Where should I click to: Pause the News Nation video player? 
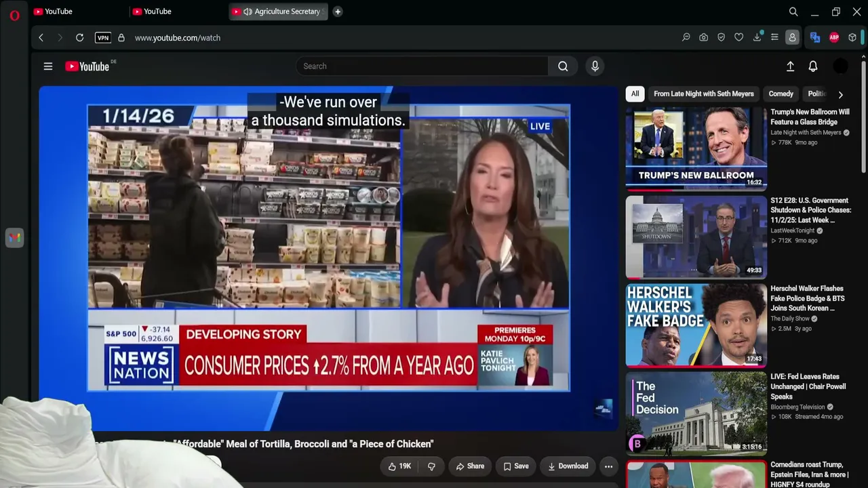coord(328,258)
